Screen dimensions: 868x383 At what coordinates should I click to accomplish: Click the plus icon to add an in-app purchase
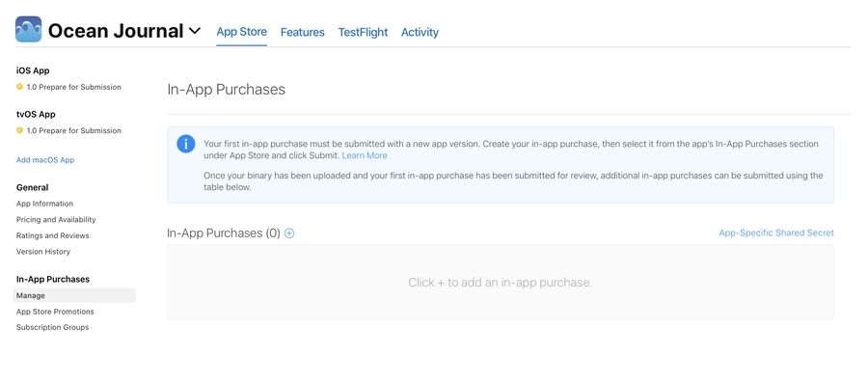(289, 233)
